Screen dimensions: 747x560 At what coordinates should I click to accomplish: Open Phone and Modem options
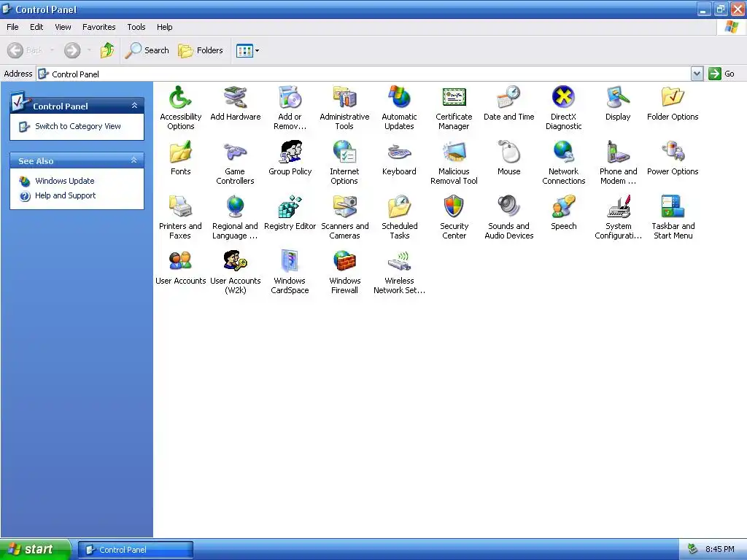pos(618,163)
